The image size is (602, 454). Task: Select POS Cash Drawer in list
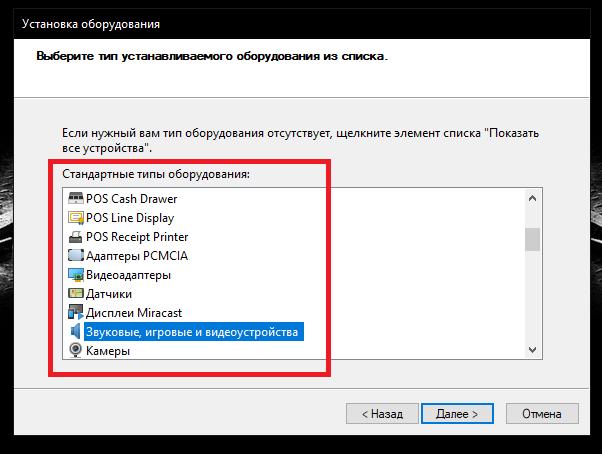(x=131, y=199)
